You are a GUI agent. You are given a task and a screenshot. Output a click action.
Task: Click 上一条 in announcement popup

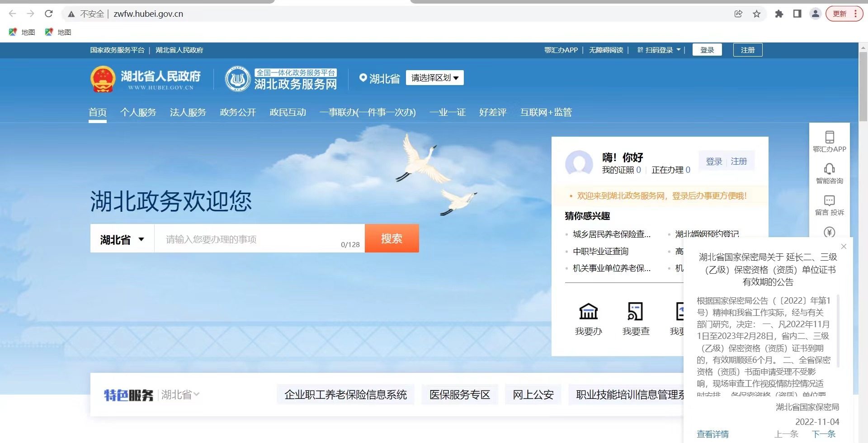pyautogui.click(x=786, y=434)
